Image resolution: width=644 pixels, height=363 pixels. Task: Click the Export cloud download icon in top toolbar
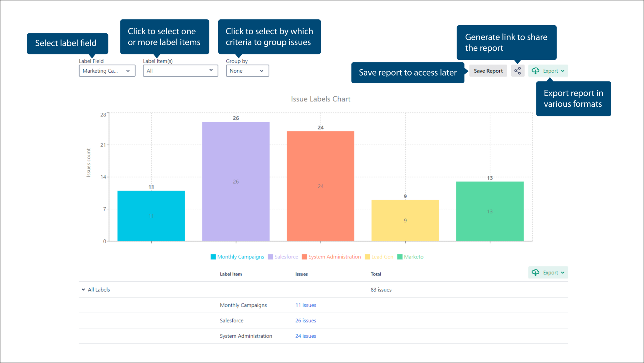[x=536, y=71]
